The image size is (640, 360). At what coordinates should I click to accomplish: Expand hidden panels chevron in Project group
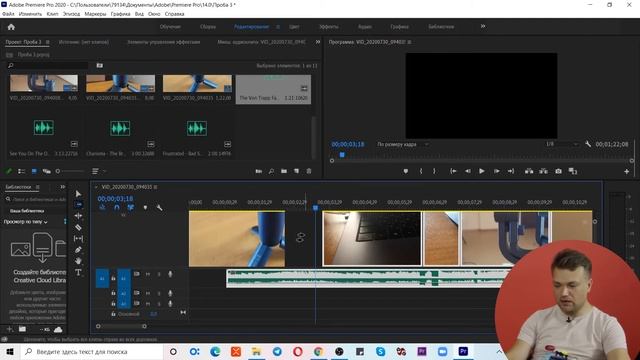coord(318,42)
